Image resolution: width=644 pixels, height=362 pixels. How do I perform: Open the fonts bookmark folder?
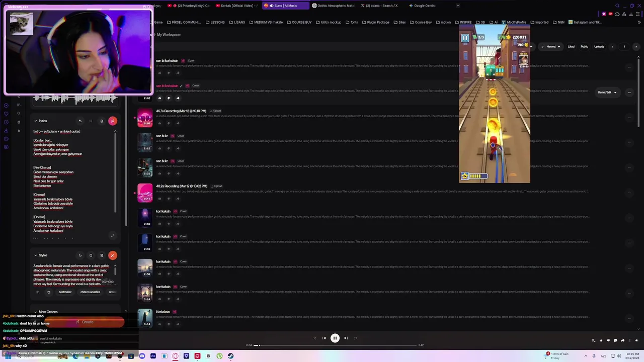tap(352, 22)
